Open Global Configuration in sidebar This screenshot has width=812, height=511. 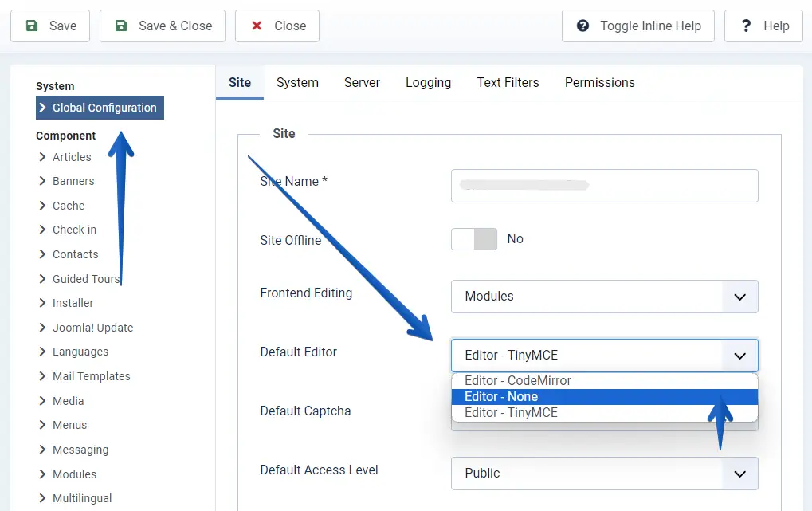click(x=104, y=108)
